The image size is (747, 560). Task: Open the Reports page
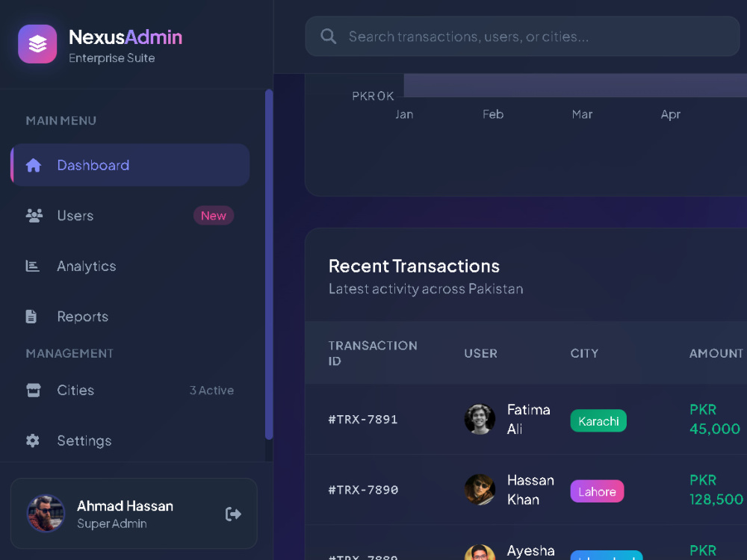point(130,316)
